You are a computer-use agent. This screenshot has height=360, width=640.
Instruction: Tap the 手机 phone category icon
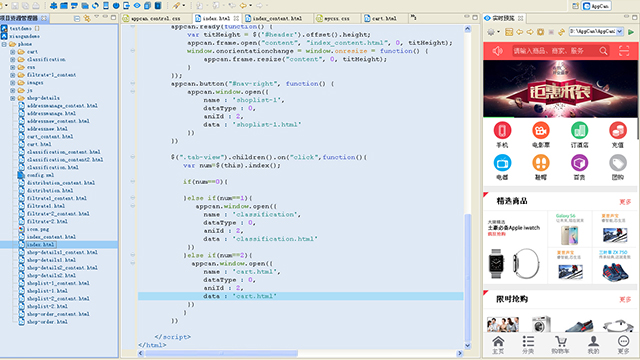[502, 131]
